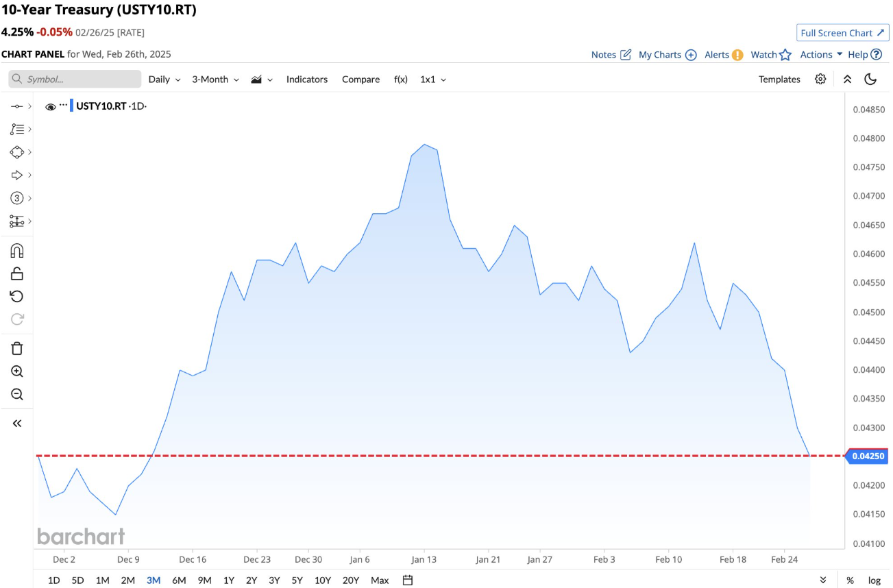Image resolution: width=893 pixels, height=588 pixels.
Task: Click the zoom in magnifier icon
Action: coord(17,371)
